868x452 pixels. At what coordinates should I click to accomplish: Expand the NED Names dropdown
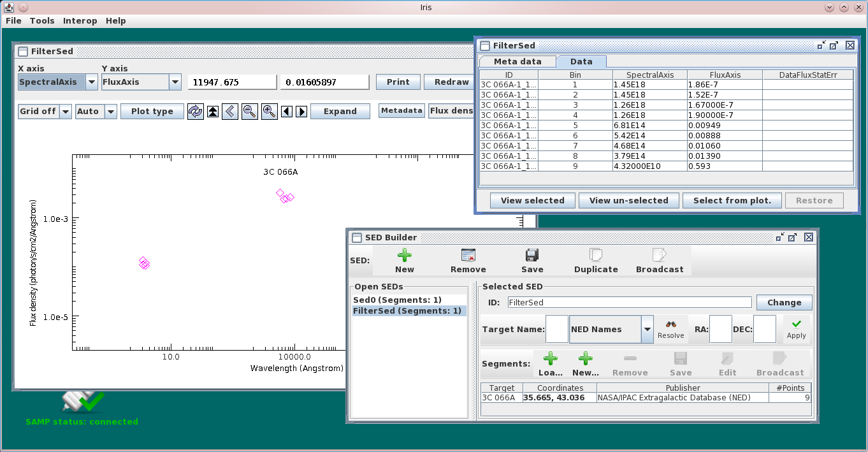coord(647,330)
